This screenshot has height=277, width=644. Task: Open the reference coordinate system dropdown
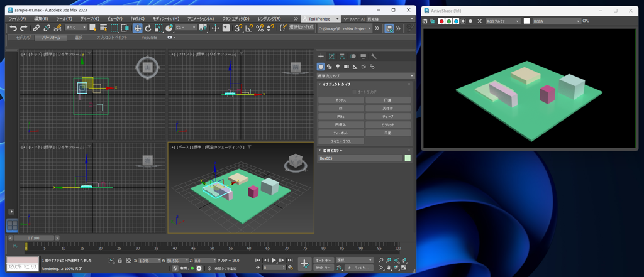tap(186, 28)
